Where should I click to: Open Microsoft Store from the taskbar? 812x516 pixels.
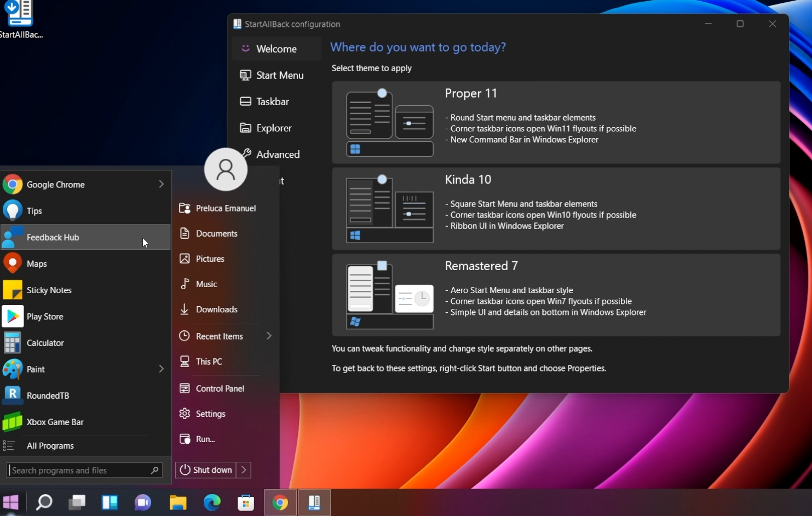(x=246, y=502)
